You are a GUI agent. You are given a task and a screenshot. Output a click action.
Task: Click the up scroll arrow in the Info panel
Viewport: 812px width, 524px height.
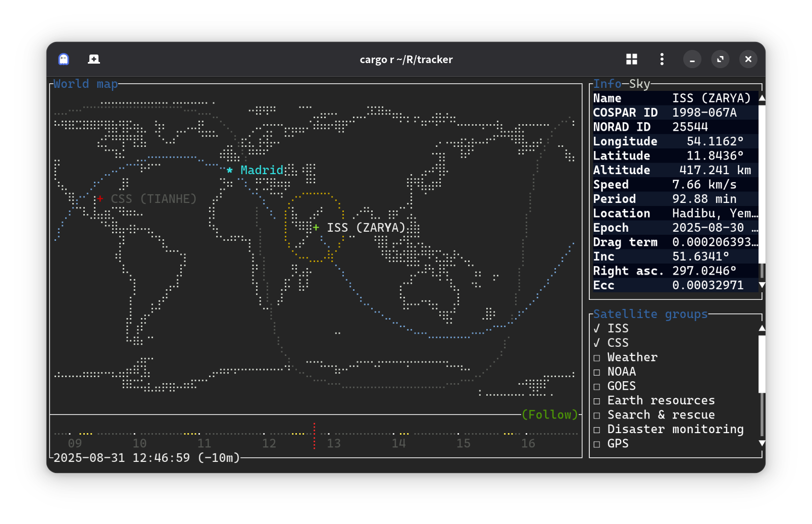[762, 98]
